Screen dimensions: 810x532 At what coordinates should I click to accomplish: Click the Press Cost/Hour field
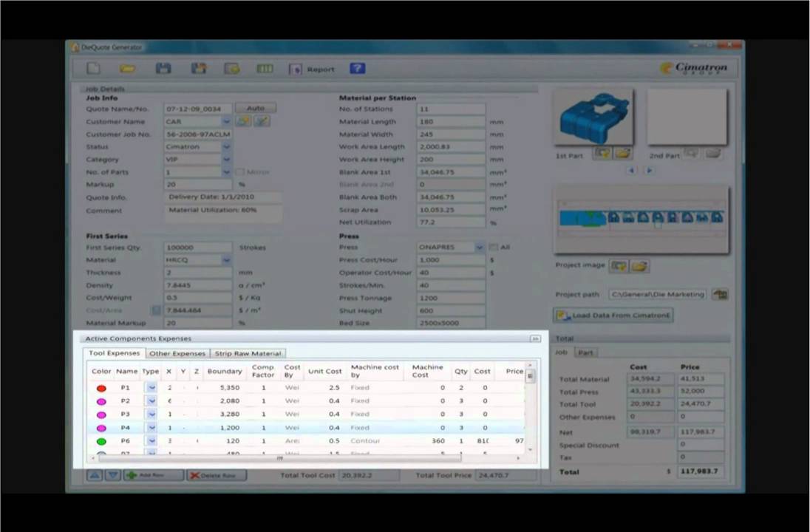pyautogui.click(x=451, y=260)
